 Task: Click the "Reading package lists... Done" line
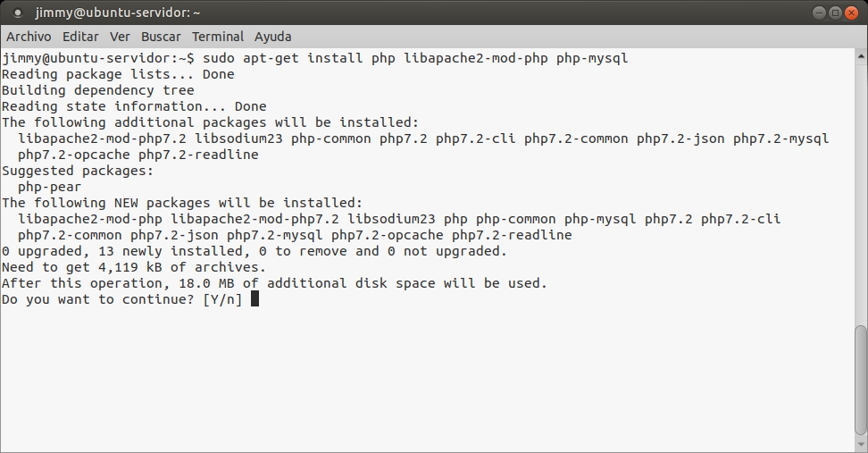[x=118, y=74]
